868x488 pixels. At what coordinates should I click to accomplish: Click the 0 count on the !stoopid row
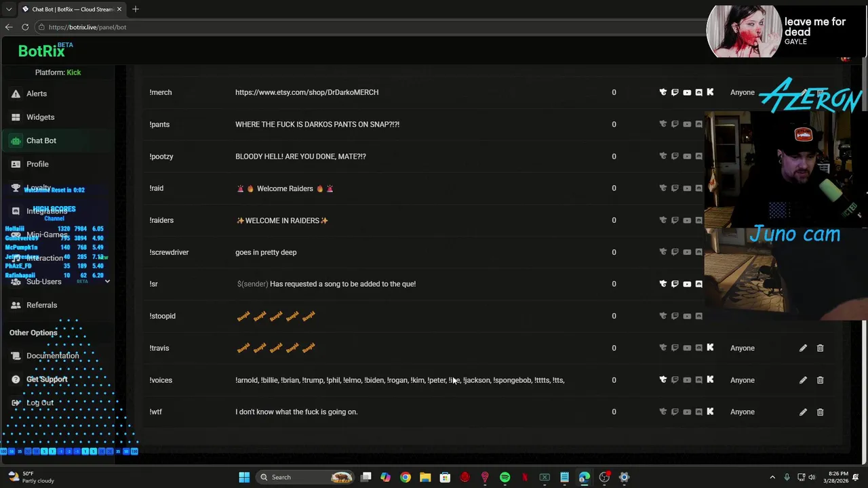[614, 316]
